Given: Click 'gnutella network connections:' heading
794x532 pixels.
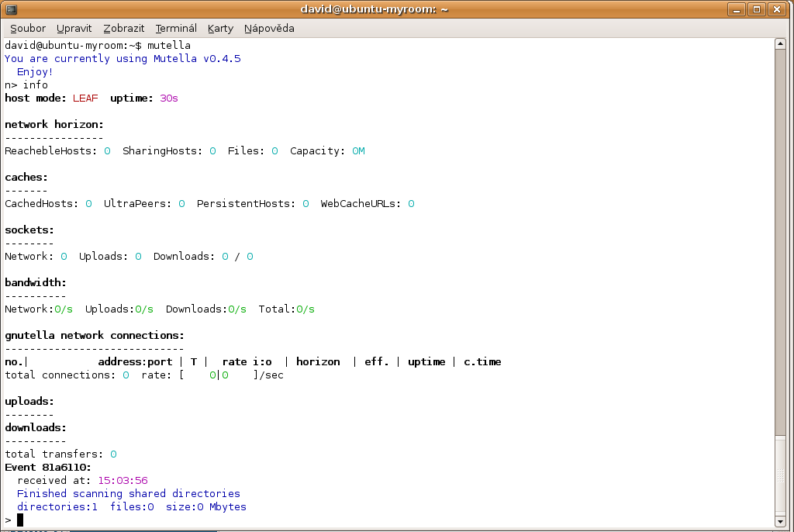Looking at the screenshot, I should 95,336.
